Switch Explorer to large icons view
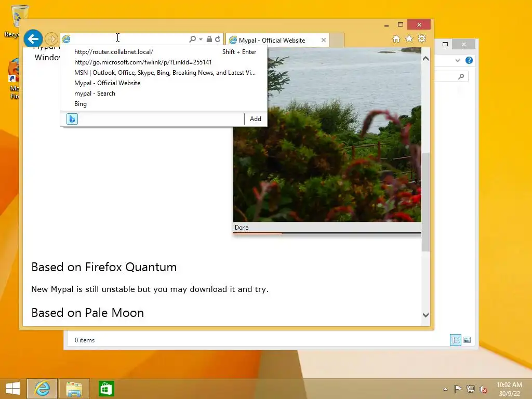 click(467, 340)
